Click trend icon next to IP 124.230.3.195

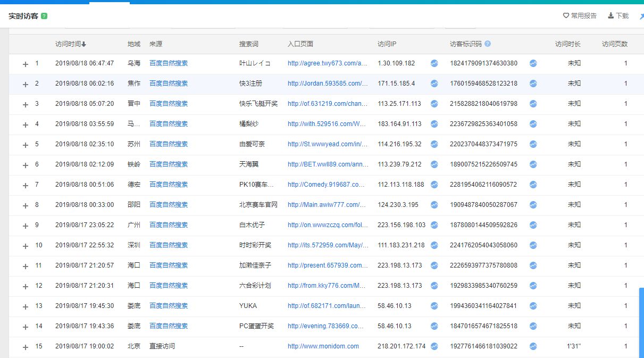click(434, 205)
